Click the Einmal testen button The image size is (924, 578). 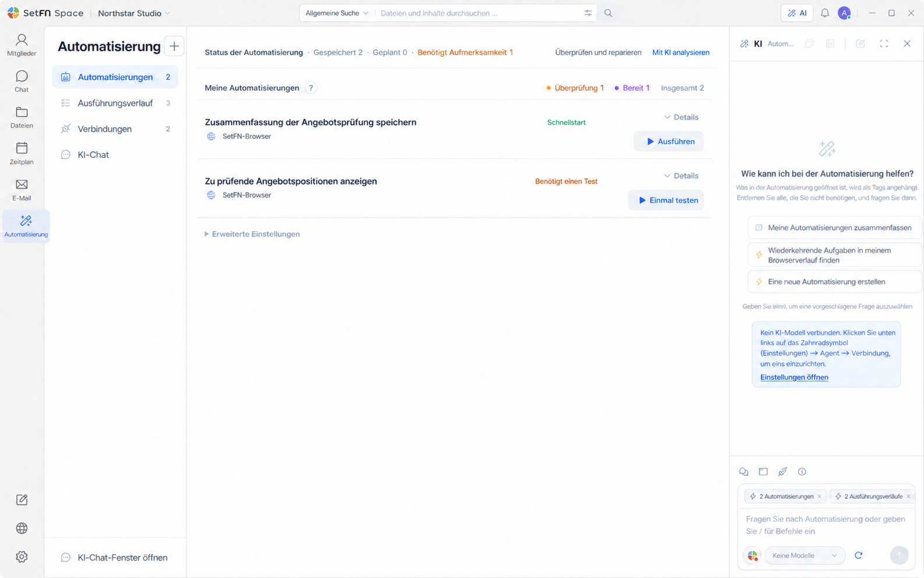pos(666,200)
